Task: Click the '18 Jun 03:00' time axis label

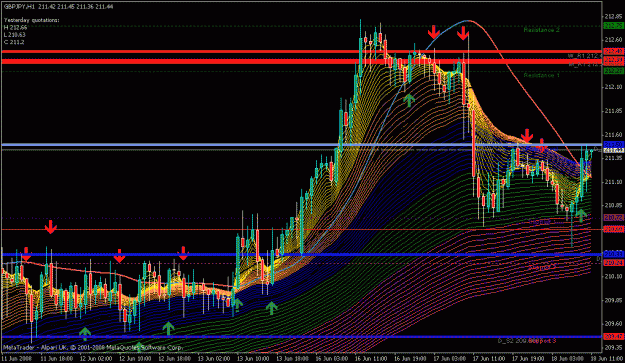Action: pos(567,359)
